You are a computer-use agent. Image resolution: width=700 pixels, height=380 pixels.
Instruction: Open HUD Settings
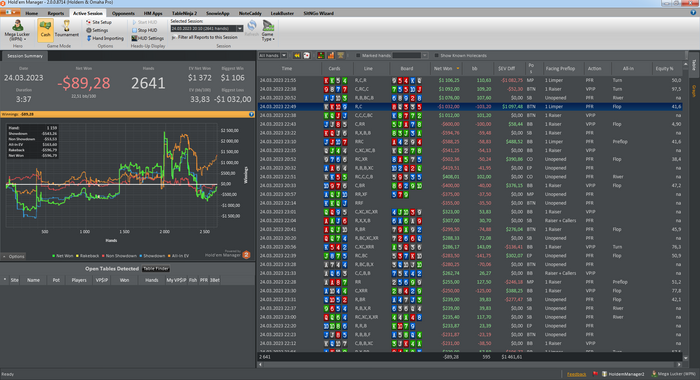pos(147,38)
